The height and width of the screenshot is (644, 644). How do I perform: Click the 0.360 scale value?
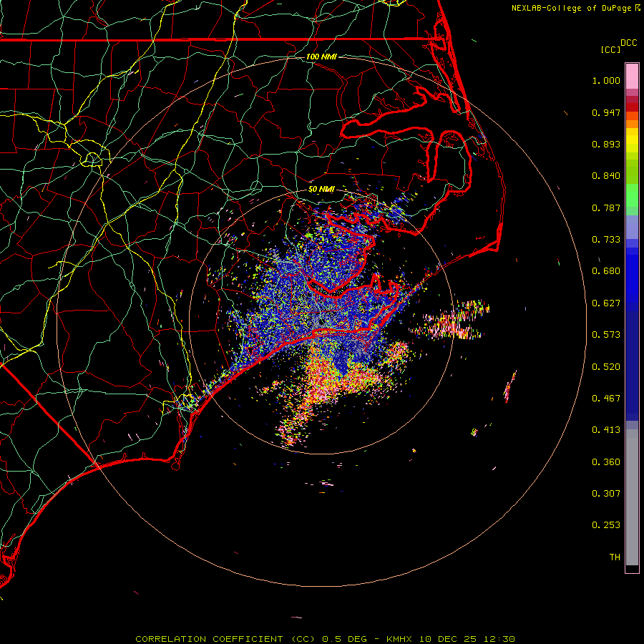click(x=606, y=462)
